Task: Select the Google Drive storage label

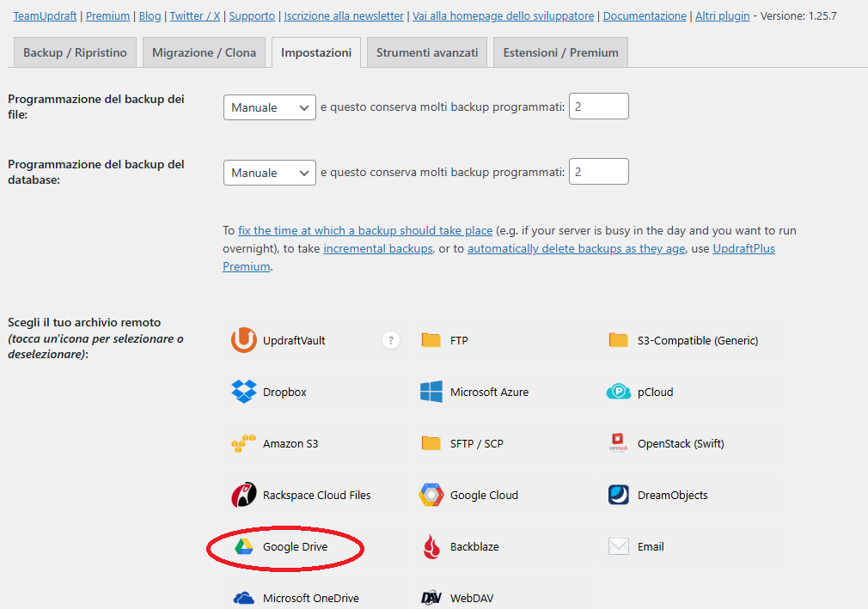Action: click(x=295, y=546)
